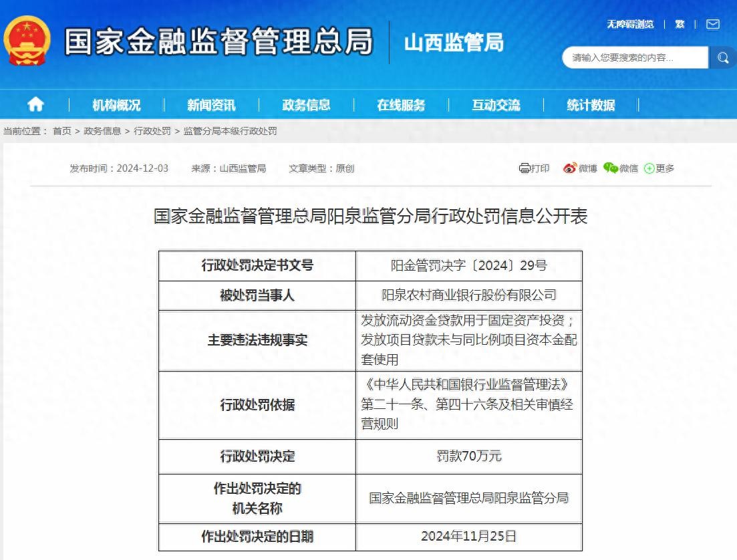Focus the site search input box
This screenshot has height=560, width=737.
pyautogui.click(x=633, y=58)
